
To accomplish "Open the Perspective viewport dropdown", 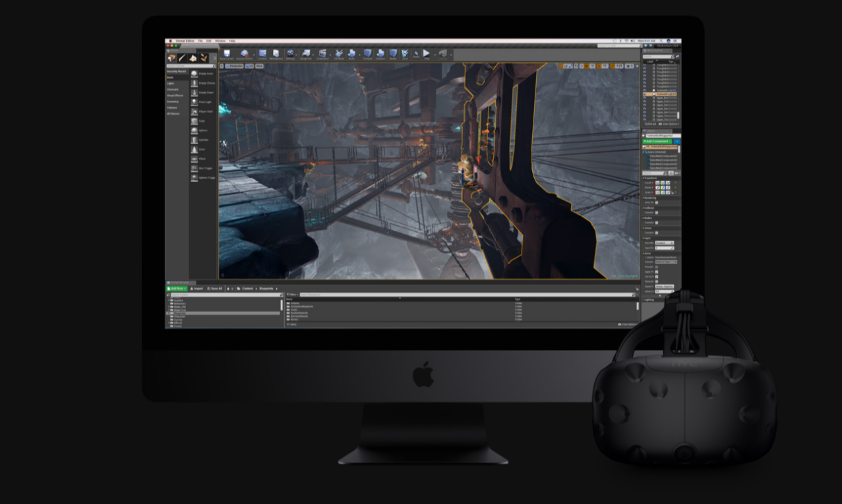I will click(x=235, y=66).
